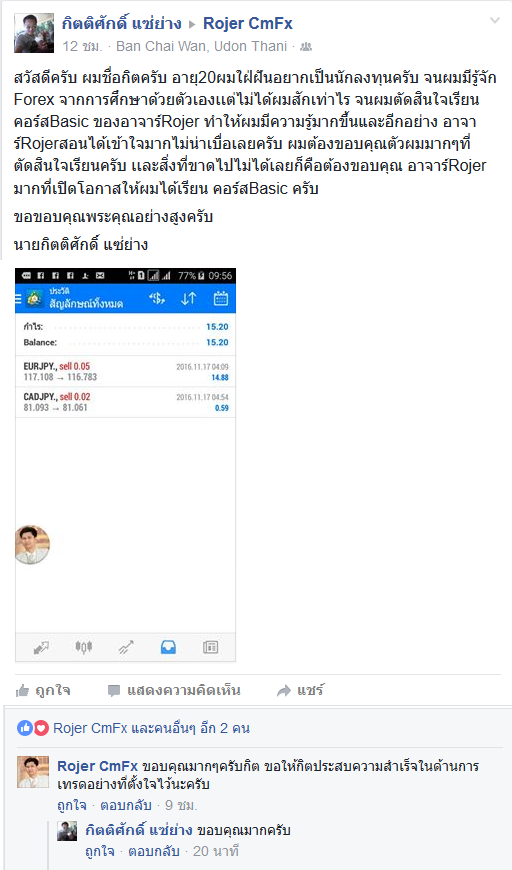512x870 pixels.
Task: Tap the history inbox tab icon
Action: 168,647
